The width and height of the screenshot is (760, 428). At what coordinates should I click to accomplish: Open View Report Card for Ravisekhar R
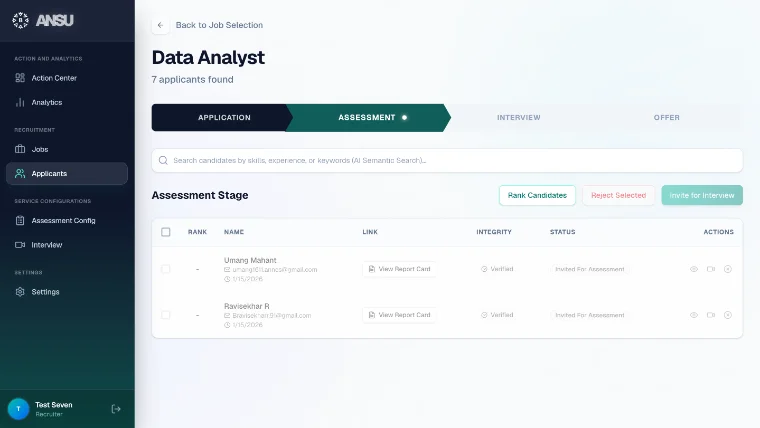pyautogui.click(x=399, y=315)
